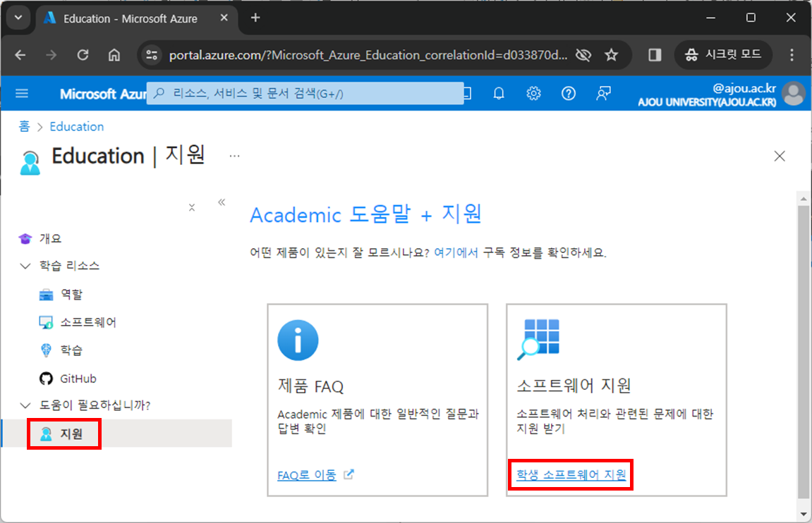Image resolution: width=812 pixels, height=523 pixels.
Task: Click the account avatar picture
Action: click(794, 94)
